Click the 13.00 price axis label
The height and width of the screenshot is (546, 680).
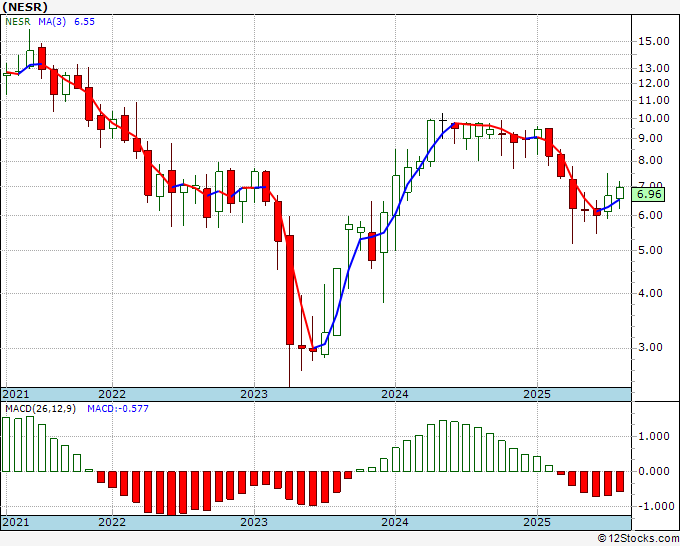click(654, 68)
